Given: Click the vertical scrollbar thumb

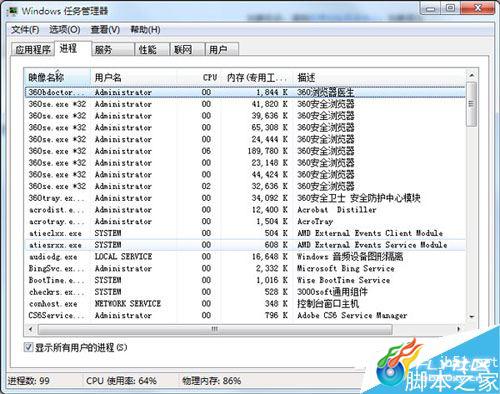Looking at the screenshot, I should [471, 104].
